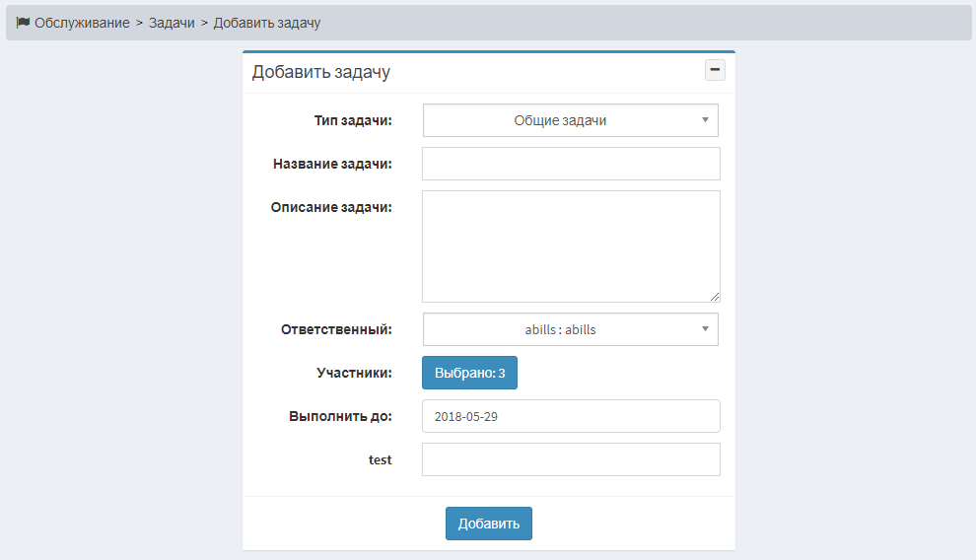Open the Тип задачи dropdown arrow

pyautogui.click(x=705, y=120)
